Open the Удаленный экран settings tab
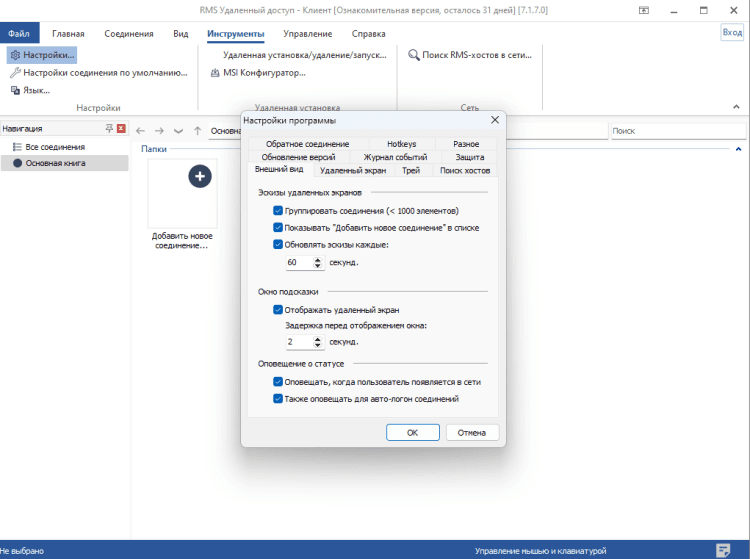750x559 pixels. pyautogui.click(x=353, y=170)
